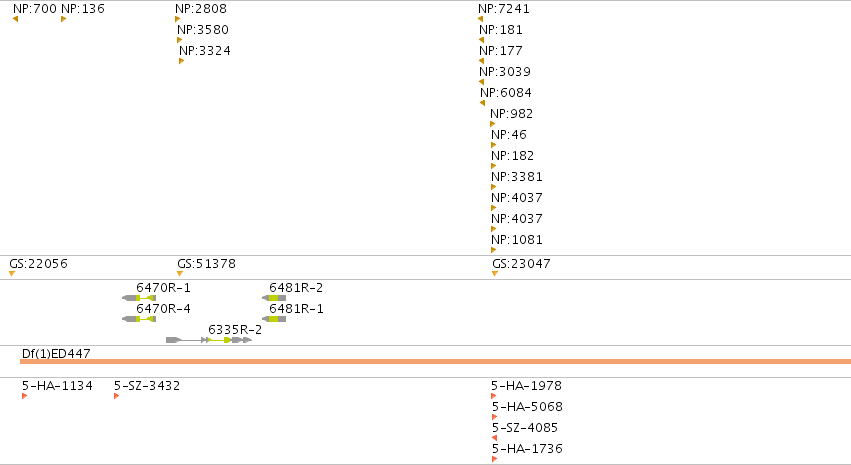The image size is (851, 465).
Task: Select the NP:3580 marker triangle
Action: tap(180, 40)
